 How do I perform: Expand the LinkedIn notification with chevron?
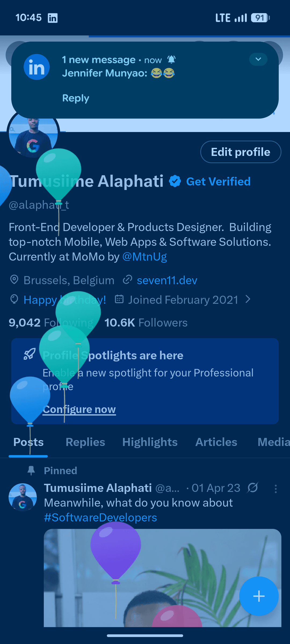click(x=258, y=59)
